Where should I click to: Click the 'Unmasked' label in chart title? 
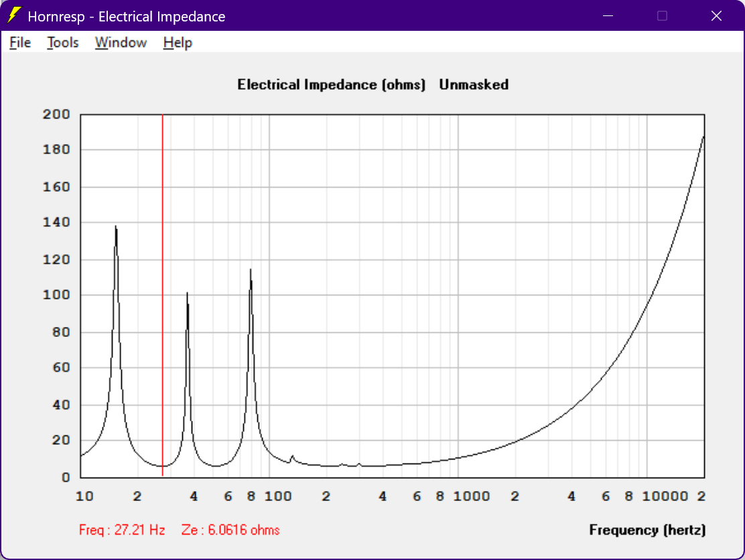click(474, 84)
